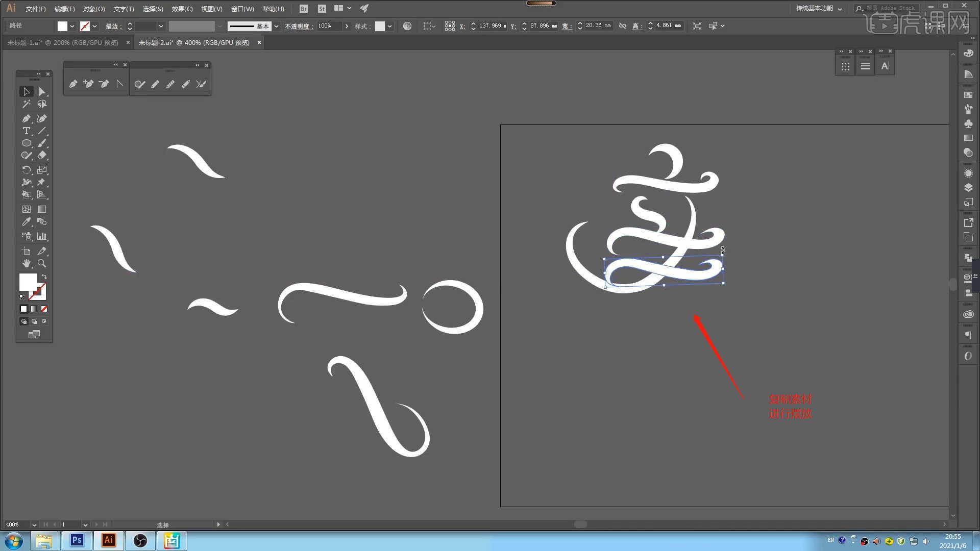980x551 pixels.
Task: Switch to 未标题-1.ai document tab
Action: (x=62, y=42)
